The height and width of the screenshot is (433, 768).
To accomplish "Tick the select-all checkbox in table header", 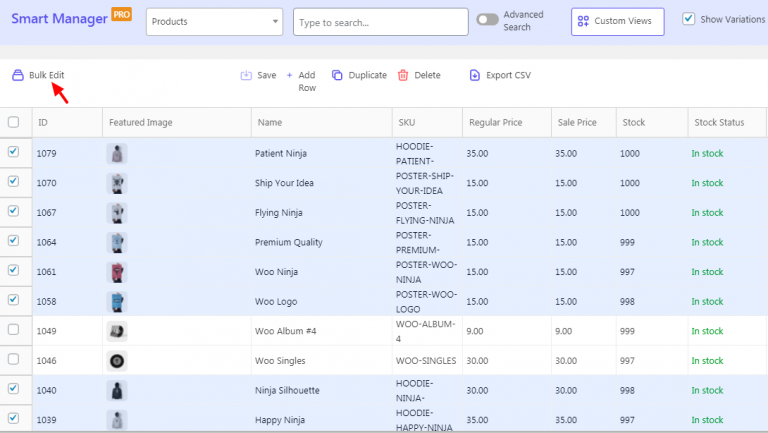I will (13, 122).
